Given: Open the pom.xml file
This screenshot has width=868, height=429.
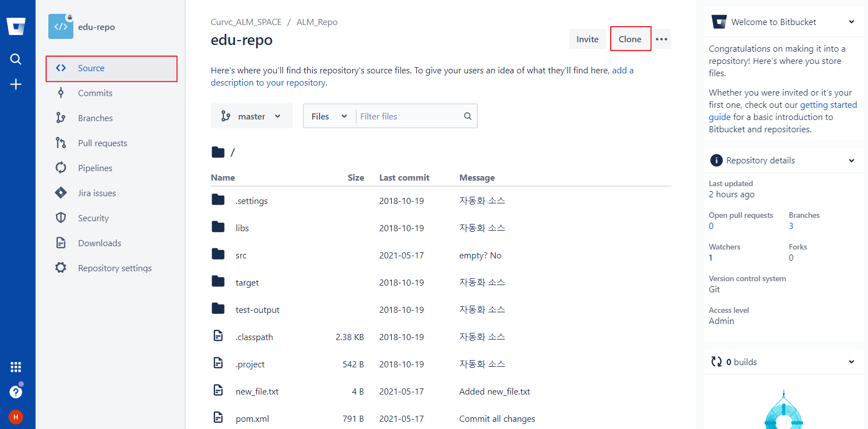Looking at the screenshot, I should click(252, 419).
